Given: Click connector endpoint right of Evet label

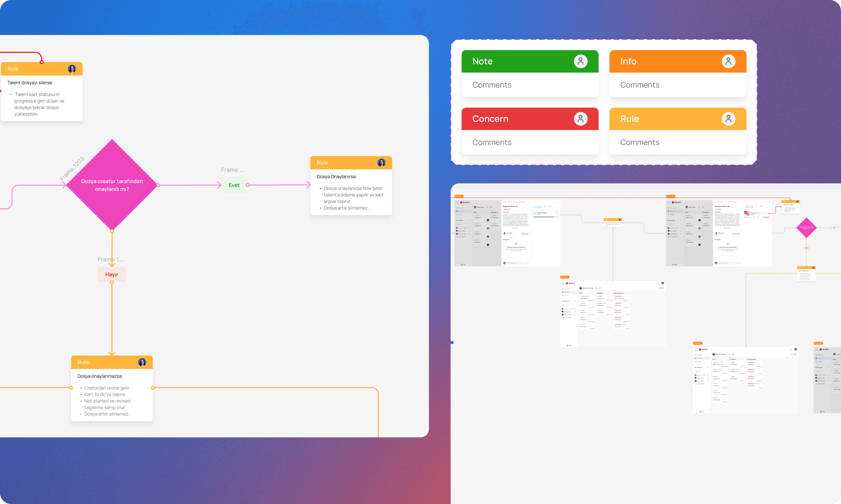Looking at the screenshot, I should click(248, 185).
